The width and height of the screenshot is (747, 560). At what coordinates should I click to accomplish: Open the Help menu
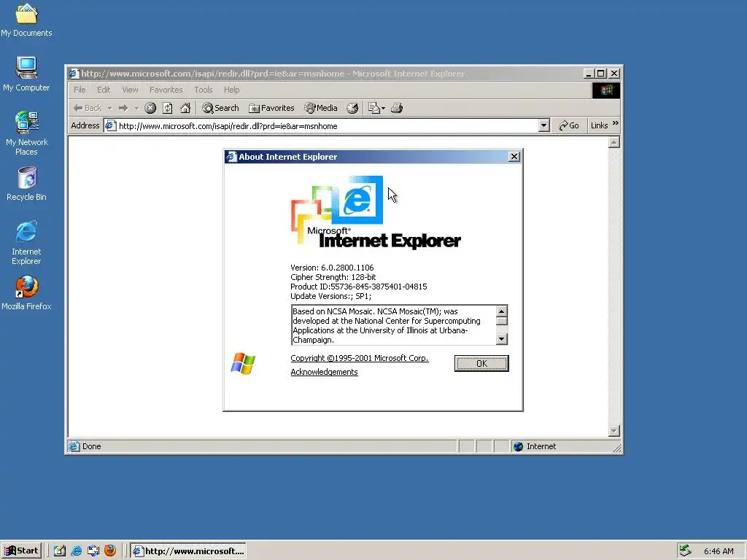click(231, 90)
